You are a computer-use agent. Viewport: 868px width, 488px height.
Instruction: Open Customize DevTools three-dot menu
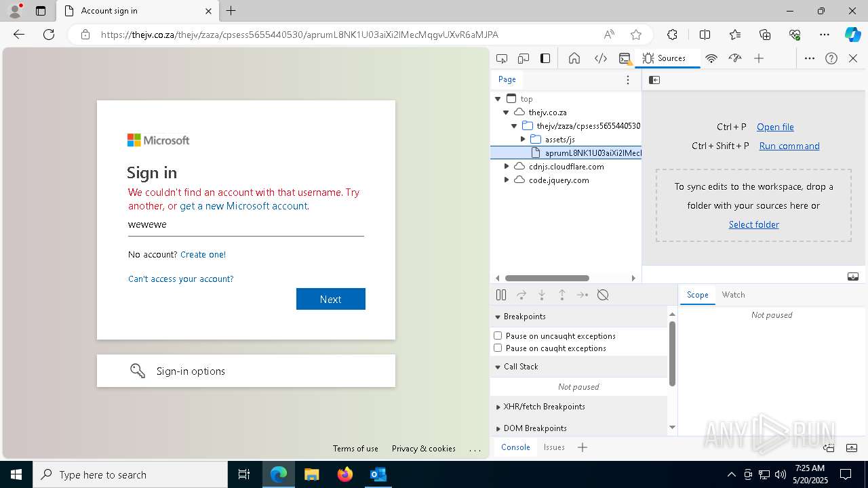click(810, 58)
